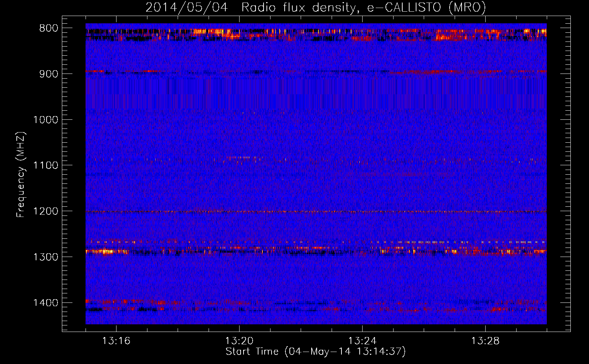Select the 'Frequency (MHZ)' y-axis label
The width and height of the screenshot is (589, 364).
pyautogui.click(x=21, y=175)
